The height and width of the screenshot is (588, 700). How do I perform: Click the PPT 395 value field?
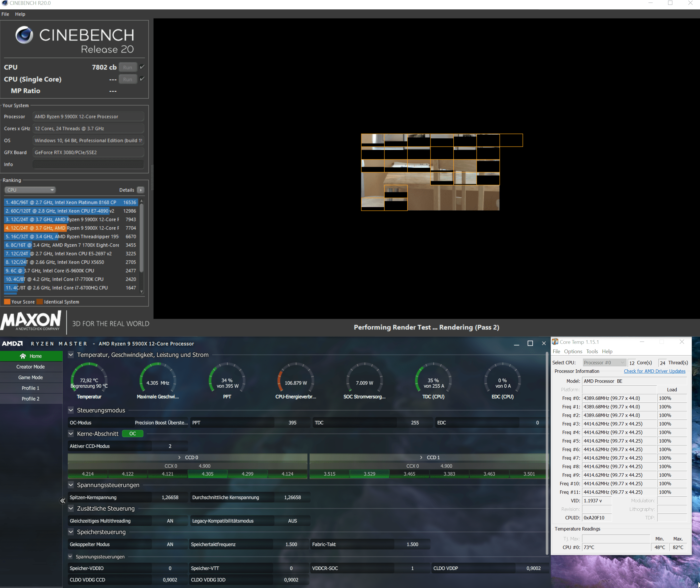(292, 423)
